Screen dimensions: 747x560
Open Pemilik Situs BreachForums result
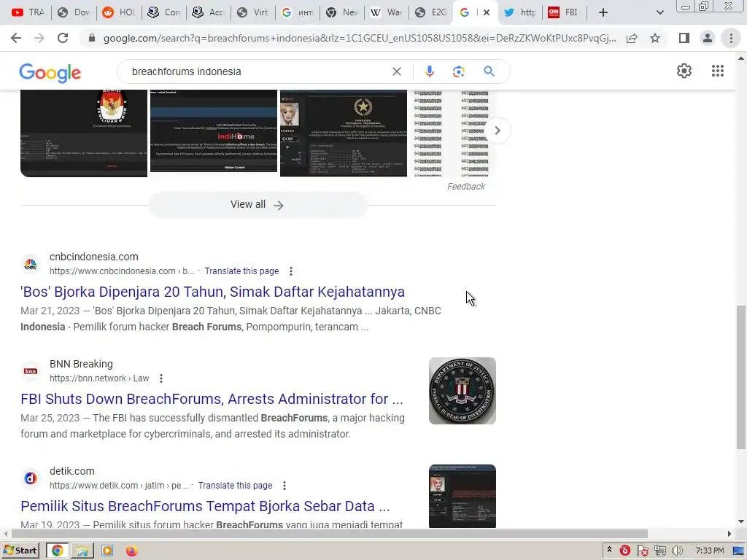205,506
